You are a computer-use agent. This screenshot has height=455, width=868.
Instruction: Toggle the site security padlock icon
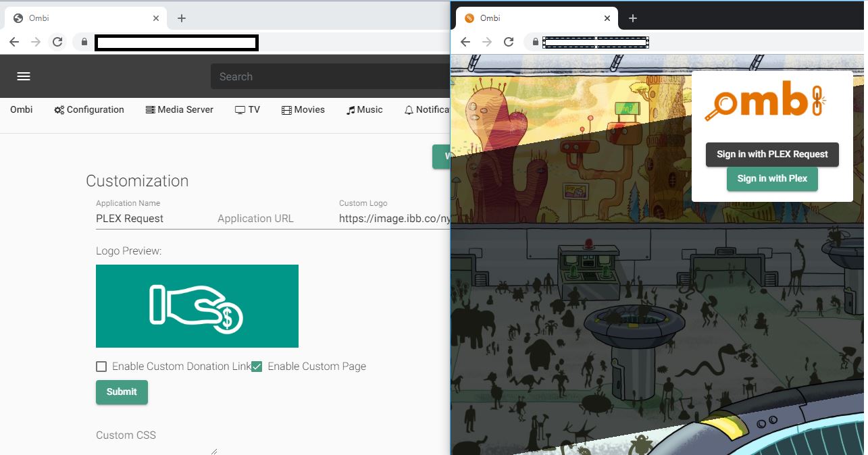pos(83,41)
